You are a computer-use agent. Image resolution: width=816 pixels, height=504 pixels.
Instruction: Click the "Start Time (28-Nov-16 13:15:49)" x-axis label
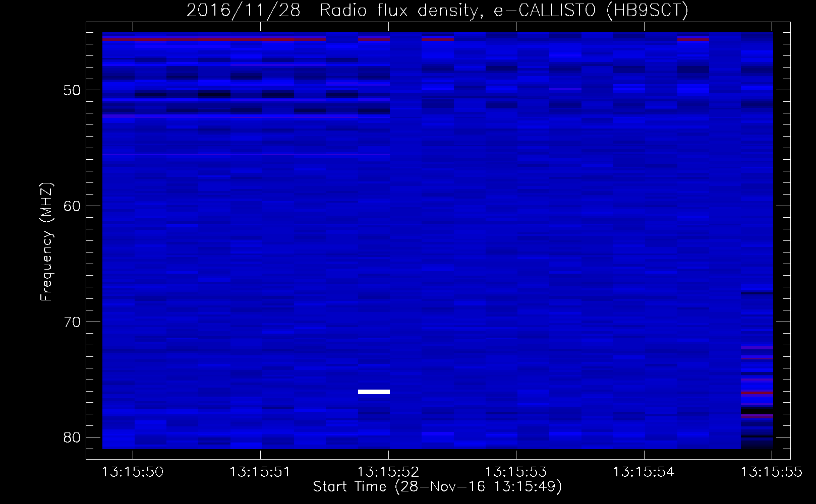(437, 487)
